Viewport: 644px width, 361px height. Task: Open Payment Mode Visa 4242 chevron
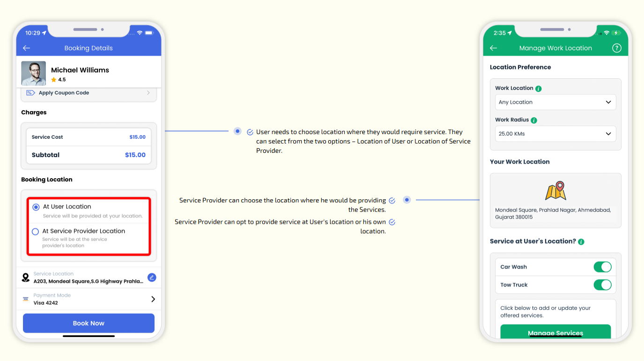coord(153,299)
